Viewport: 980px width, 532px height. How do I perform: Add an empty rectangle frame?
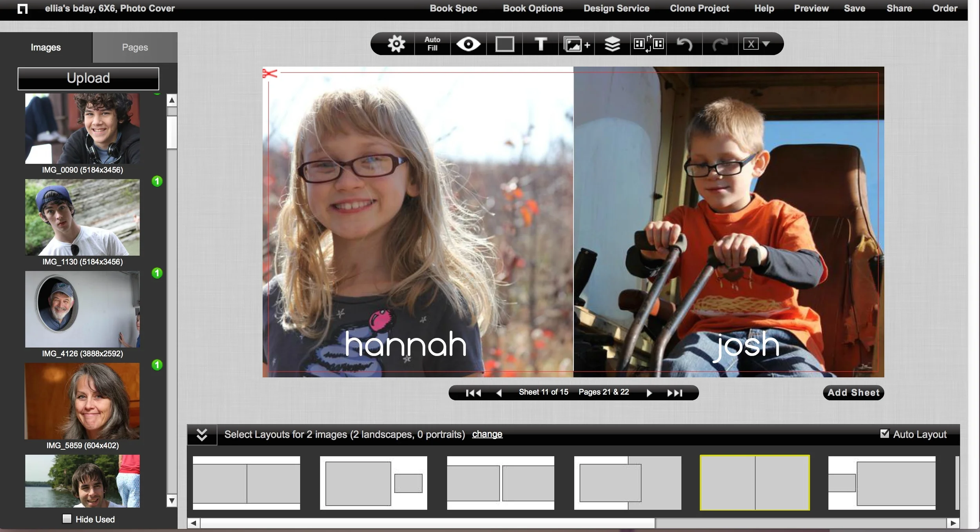tap(505, 44)
